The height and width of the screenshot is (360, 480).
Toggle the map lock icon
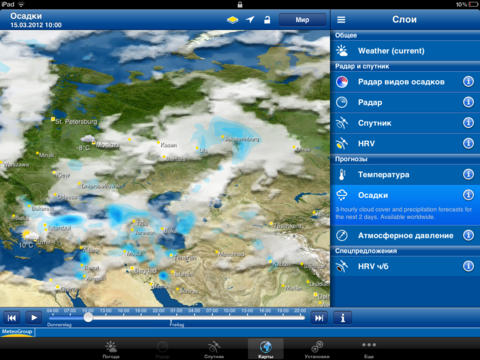pos(267,20)
